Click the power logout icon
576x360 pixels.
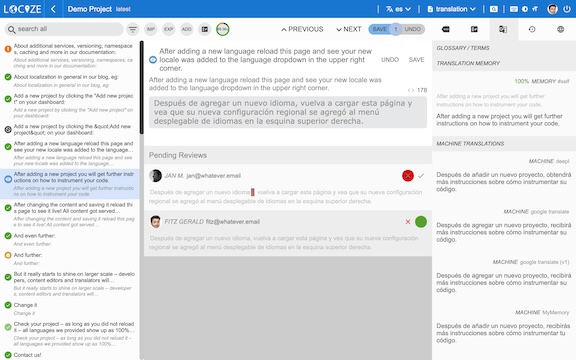(567, 9)
